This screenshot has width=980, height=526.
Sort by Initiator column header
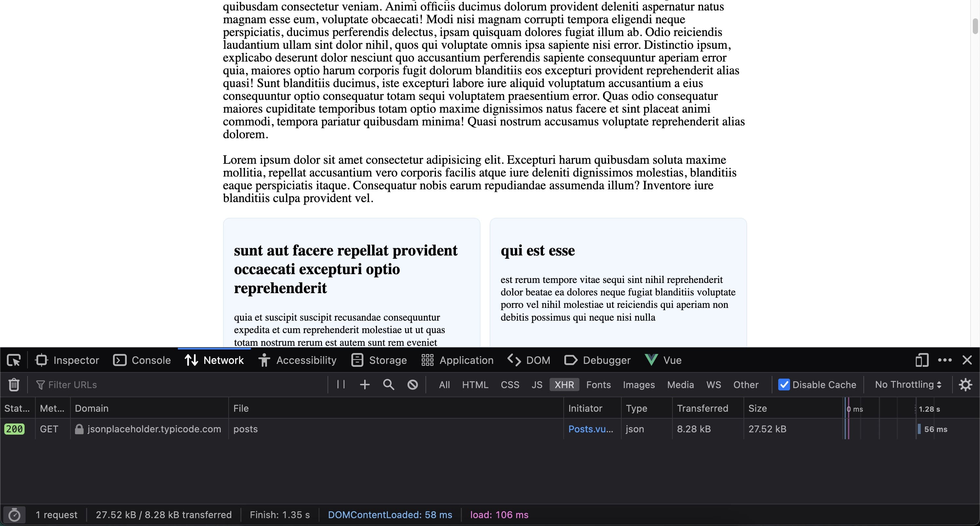click(x=592, y=408)
